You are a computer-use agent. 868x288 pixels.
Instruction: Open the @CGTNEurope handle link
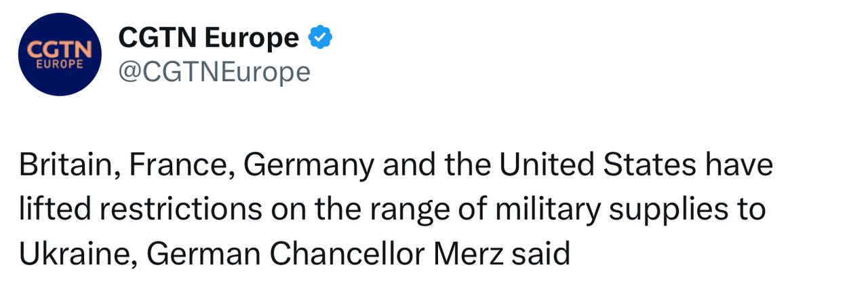pyautogui.click(x=214, y=71)
